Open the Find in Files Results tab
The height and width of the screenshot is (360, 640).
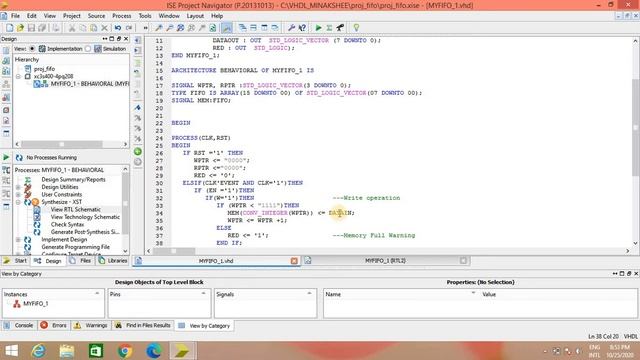pos(143,325)
